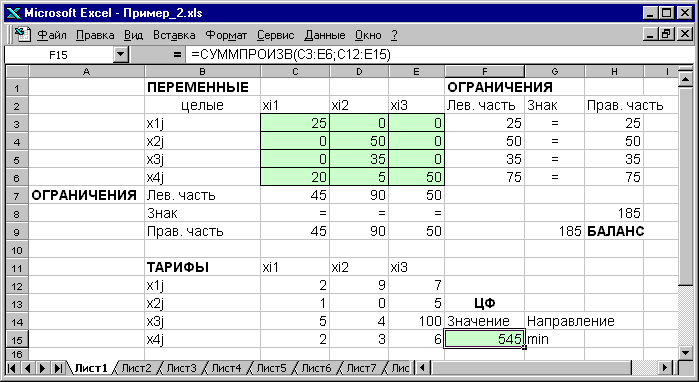The image size is (699, 382).
Task: Select the cell containing целые
Action: (x=202, y=105)
